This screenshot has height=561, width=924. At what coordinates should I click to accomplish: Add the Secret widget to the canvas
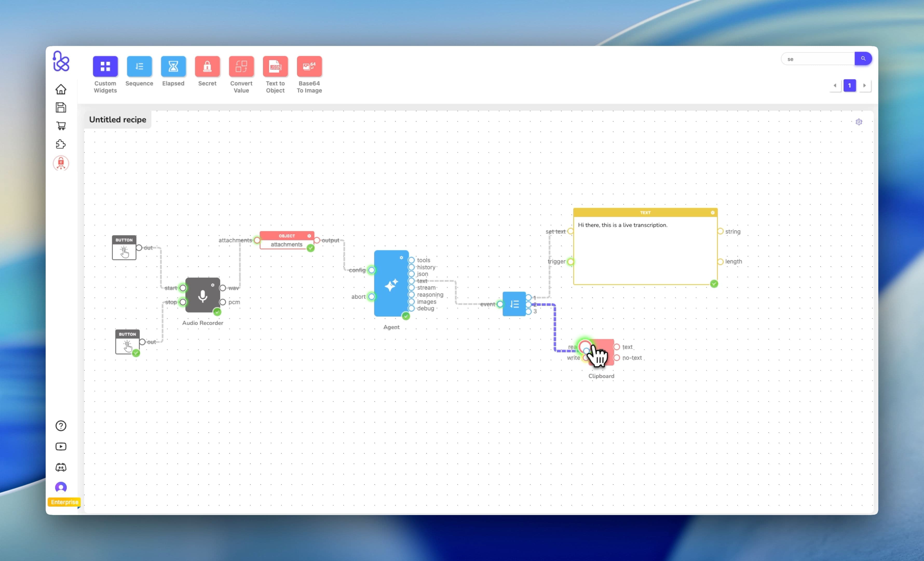pyautogui.click(x=207, y=67)
